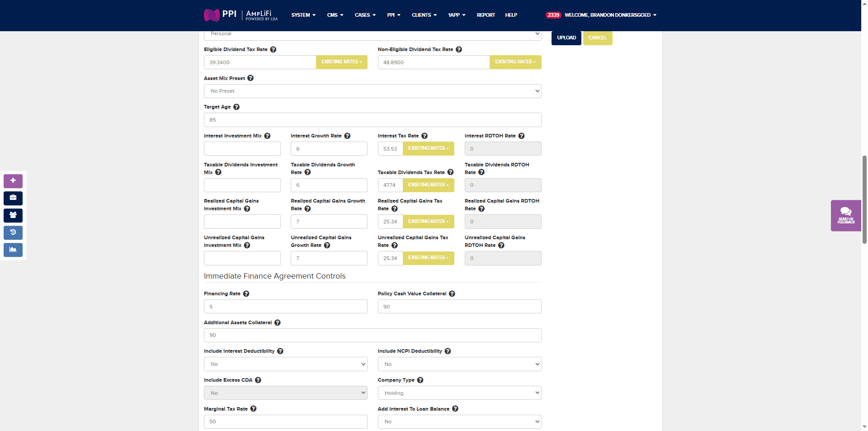Click the purple plus sidebar icon
The height and width of the screenshot is (431, 868).
[13, 181]
